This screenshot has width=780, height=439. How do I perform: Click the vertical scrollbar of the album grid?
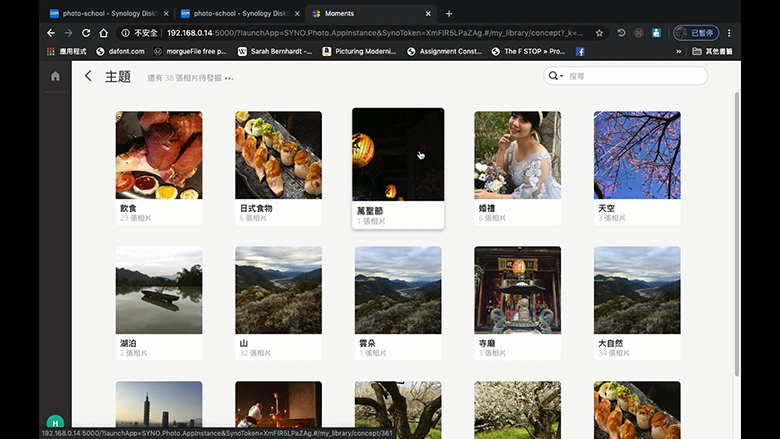[737, 234]
